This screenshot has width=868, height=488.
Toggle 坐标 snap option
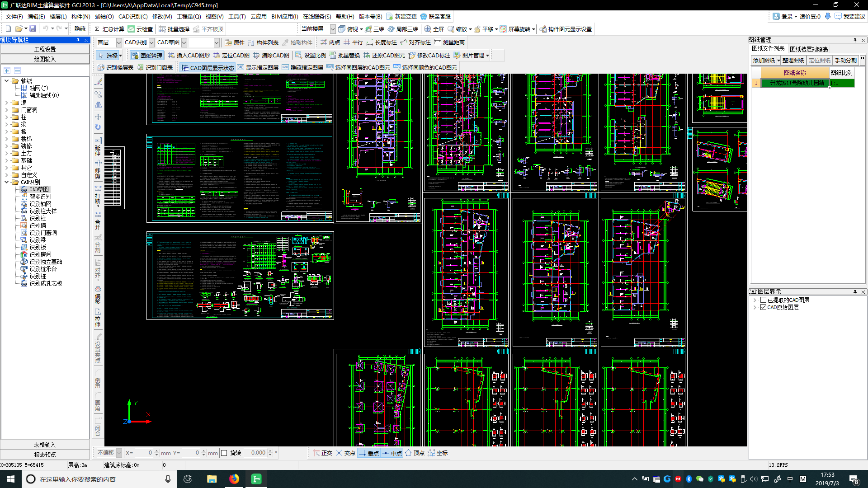coord(438,453)
